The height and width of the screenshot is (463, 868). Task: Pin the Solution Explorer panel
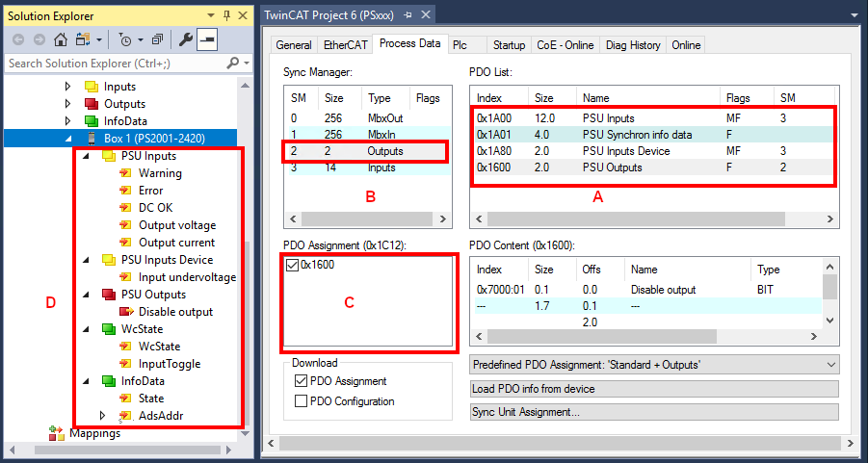pyautogui.click(x=226, y=15)
